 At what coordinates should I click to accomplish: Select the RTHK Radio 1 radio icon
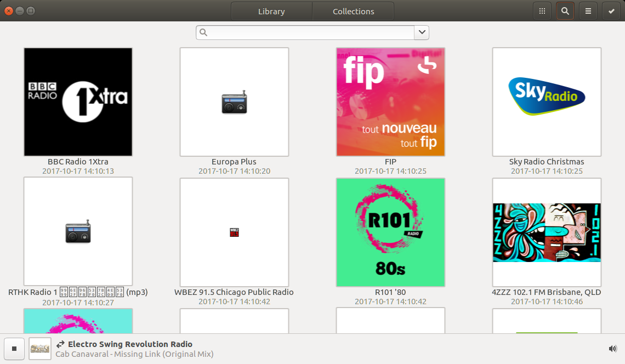78,232
